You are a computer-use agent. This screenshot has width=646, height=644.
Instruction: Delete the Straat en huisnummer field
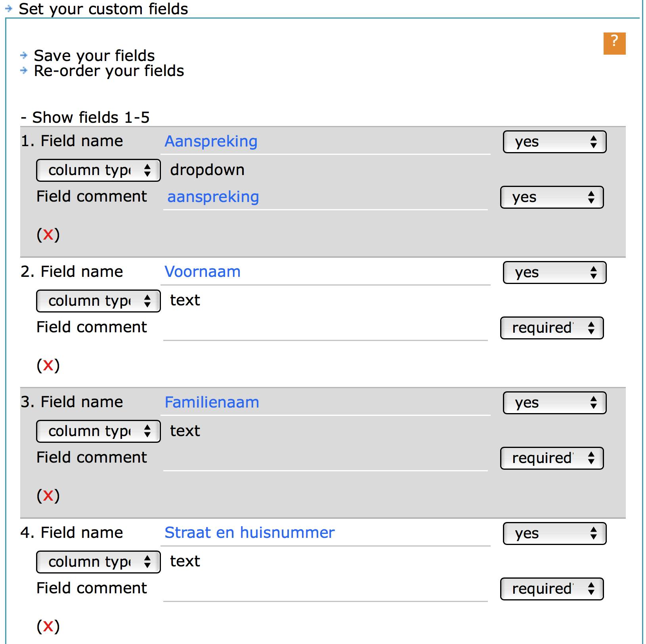(x=48, y=626)
